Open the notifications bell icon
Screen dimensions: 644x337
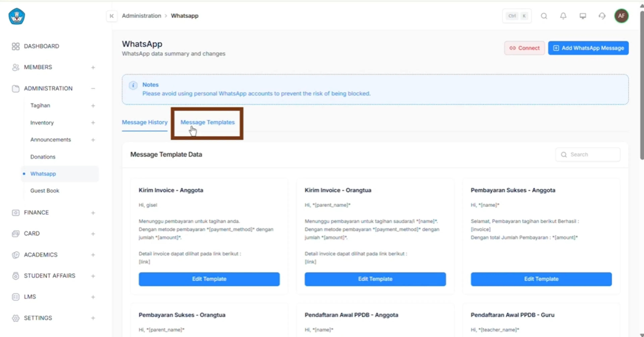pos(563,16)
